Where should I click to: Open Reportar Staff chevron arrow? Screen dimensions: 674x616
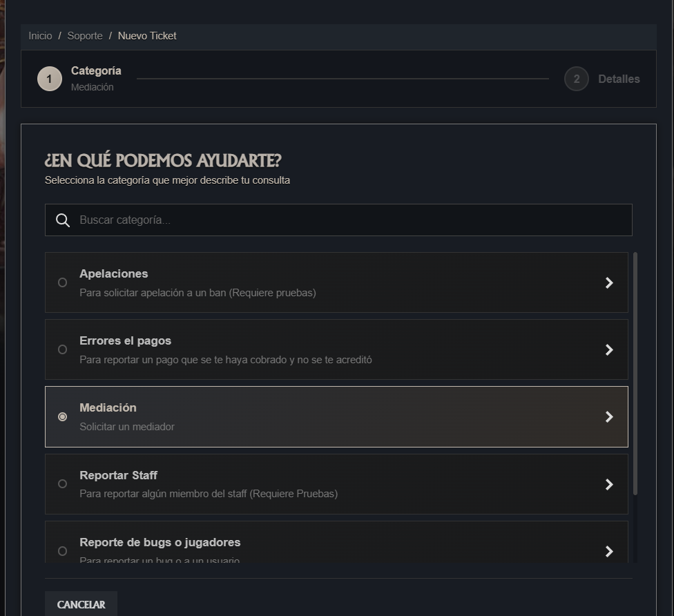(609, 484)
